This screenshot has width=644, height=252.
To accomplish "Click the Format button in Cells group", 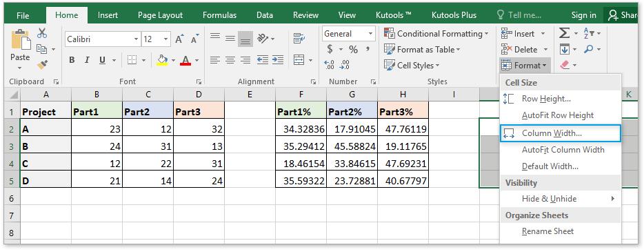I will coord(525,65).
